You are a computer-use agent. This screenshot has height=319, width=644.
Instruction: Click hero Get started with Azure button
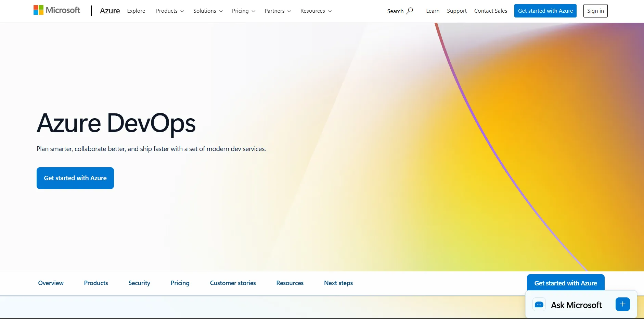[x=75, y=178]
